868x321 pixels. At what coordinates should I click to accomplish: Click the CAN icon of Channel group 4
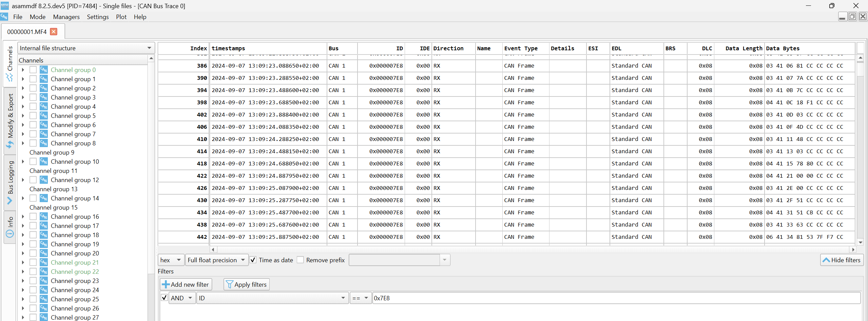44,106
